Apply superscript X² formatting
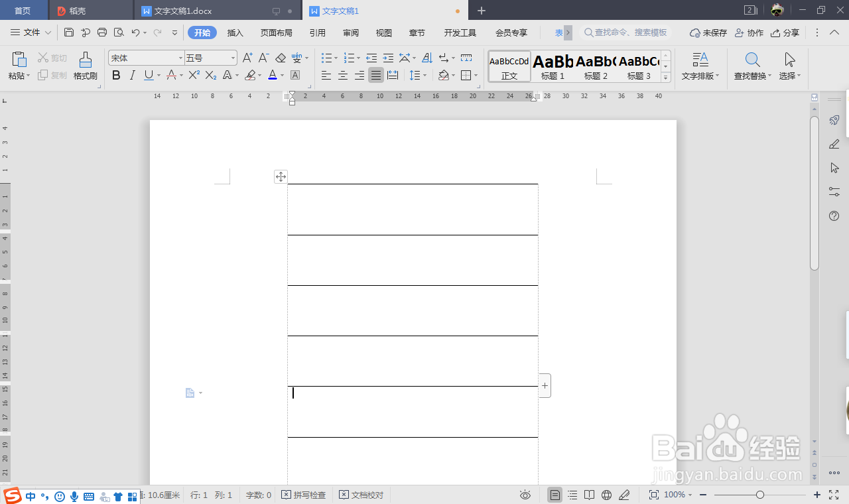The image size is (849, 504). (194, 75)
